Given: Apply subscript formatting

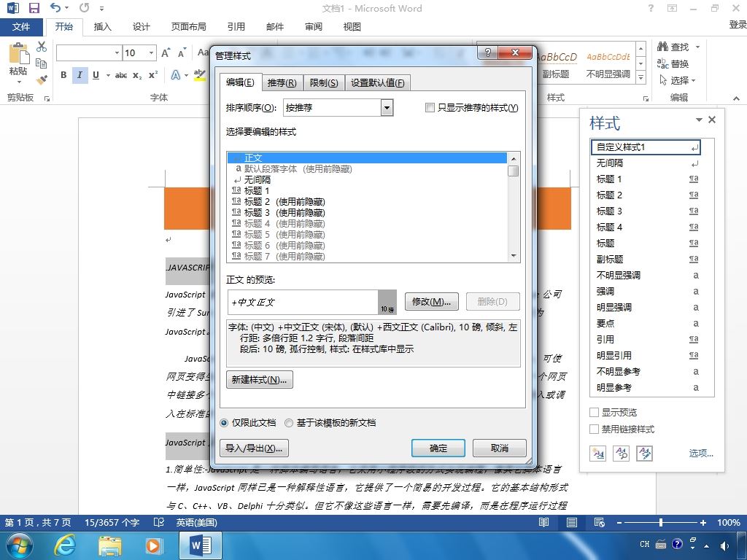Looking at the screenshot, I should (137, 75).
